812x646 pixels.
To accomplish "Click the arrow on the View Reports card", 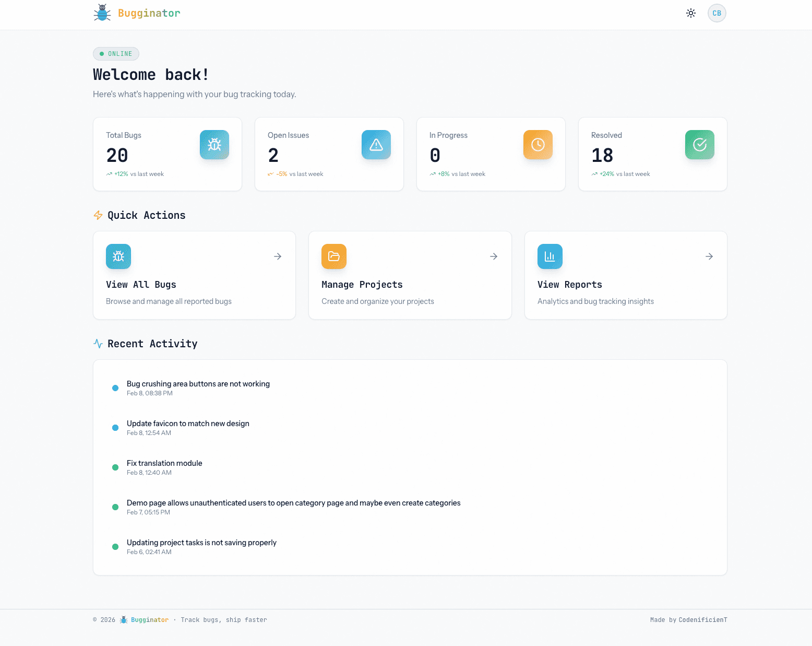I will coord(709,256).
